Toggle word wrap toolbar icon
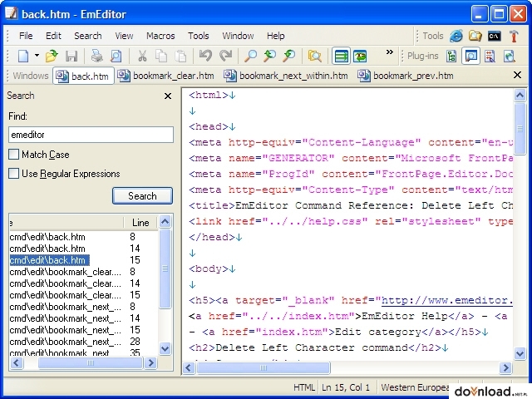The height and width of the screenshot is (399, 532). pos(341,56)
